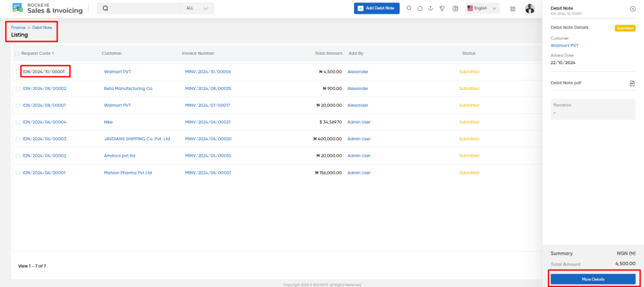
Task: Click added date 22/10/2024
Action: tap(563, 63)
